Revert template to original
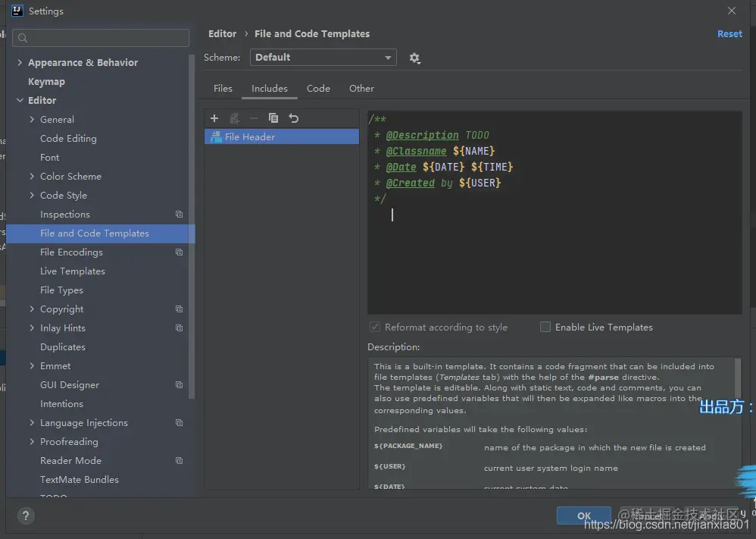This screenshot has height=539, width=756. pyautogui.click(x=294, y=118)
